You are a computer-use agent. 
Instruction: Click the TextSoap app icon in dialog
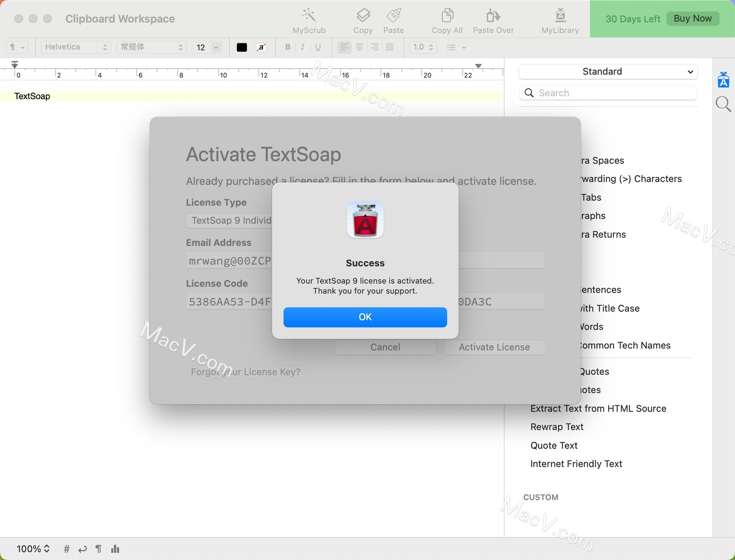(x=365, y=220)
